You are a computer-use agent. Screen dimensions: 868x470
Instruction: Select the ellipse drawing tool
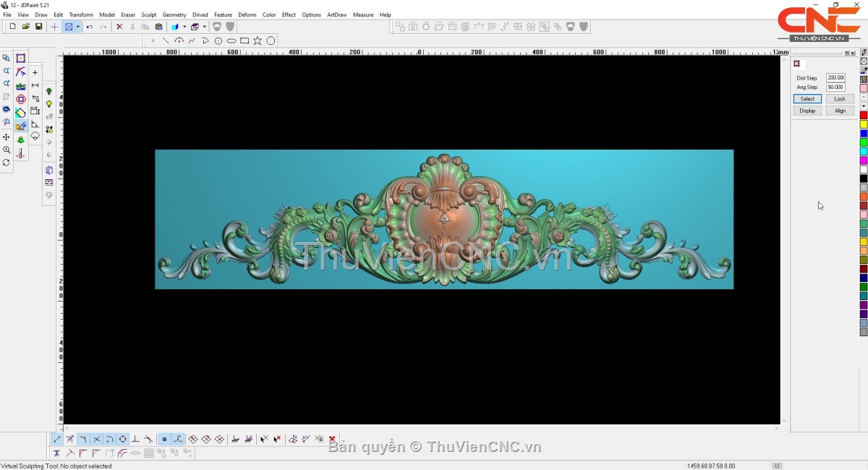(231, 41)
